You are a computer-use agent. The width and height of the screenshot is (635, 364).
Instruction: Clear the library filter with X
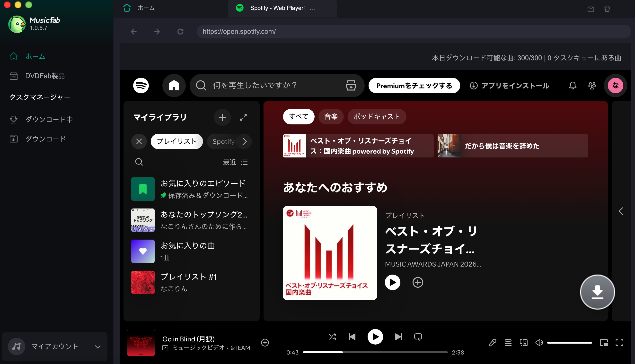139,141
